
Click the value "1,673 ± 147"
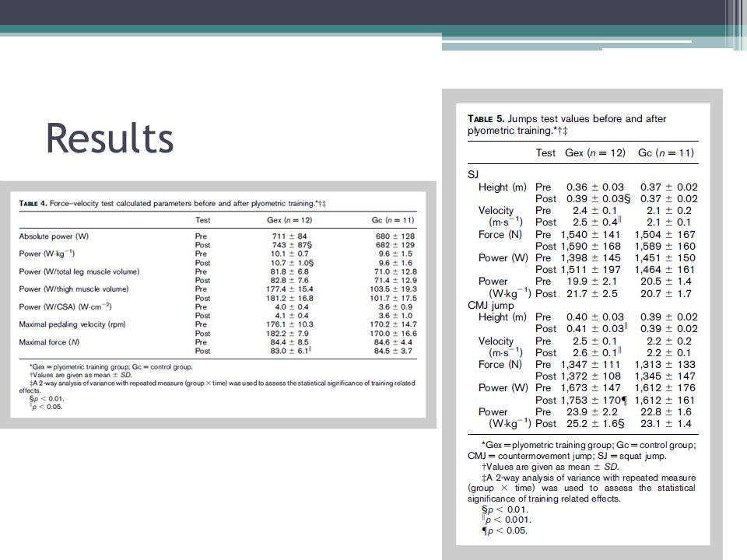click(591, 388)
